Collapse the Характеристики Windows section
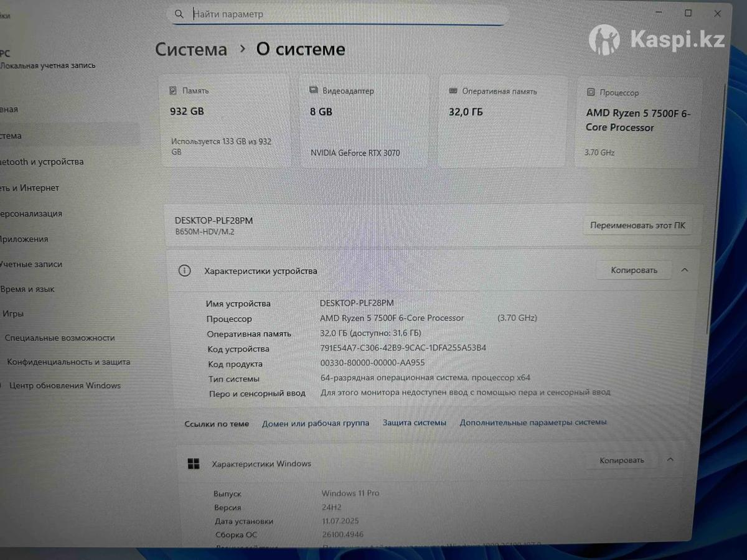This screenshot has height=560, width=747. pyautogui.click(x=670, y=460)
